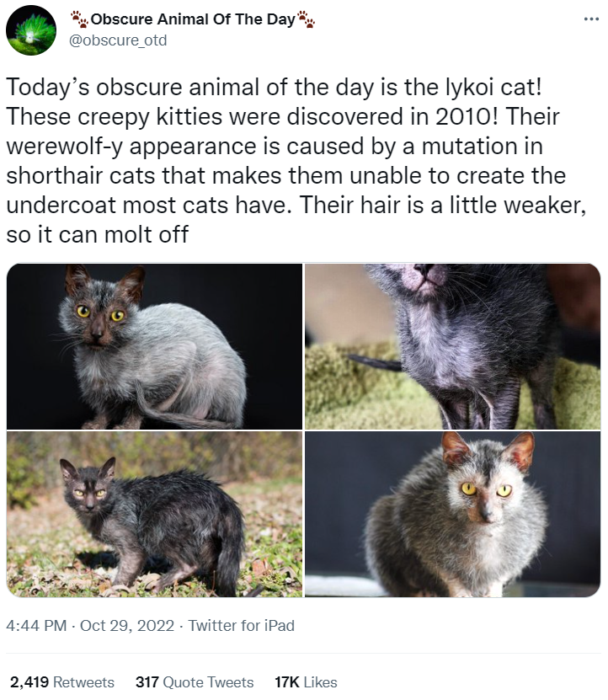
Task: Open the bottom-right front-facing cat photo
Action: [x=453, y=515]
